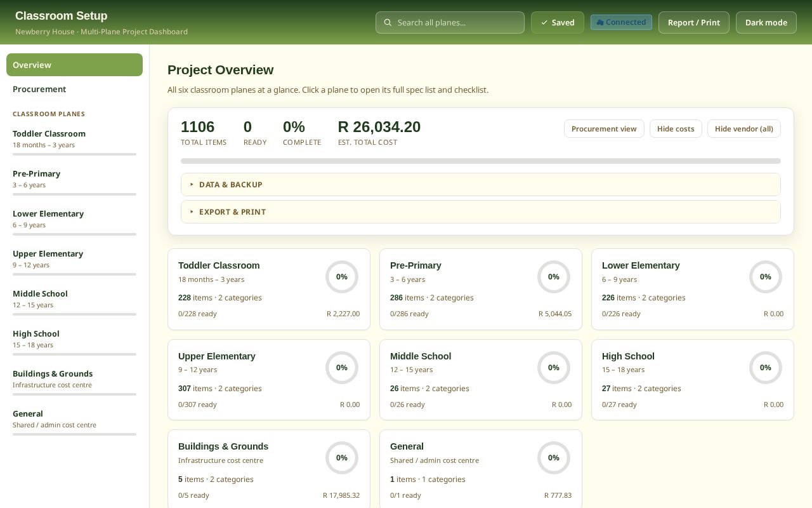Open Middle School 0% progress ring
Screen dimensions: 812x508
coord(554,368)
